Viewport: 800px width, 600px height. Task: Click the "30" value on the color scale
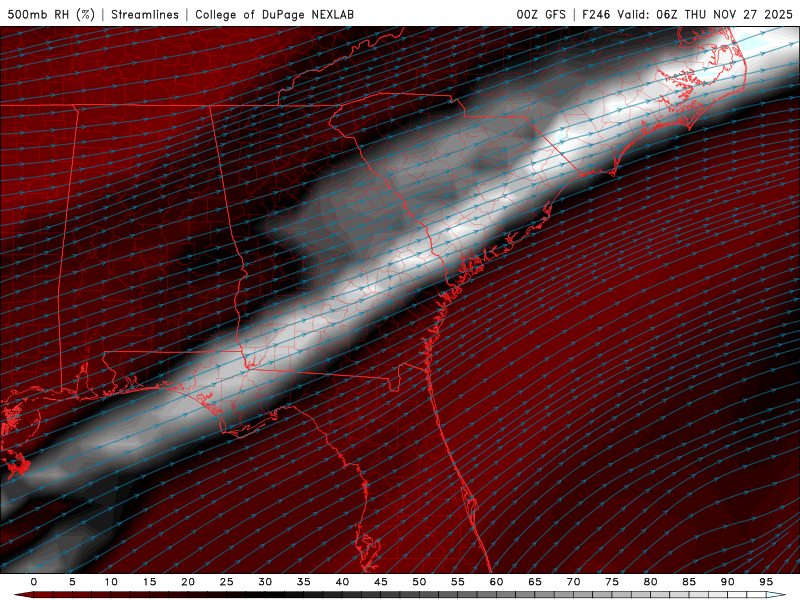(x=265, y=582)
